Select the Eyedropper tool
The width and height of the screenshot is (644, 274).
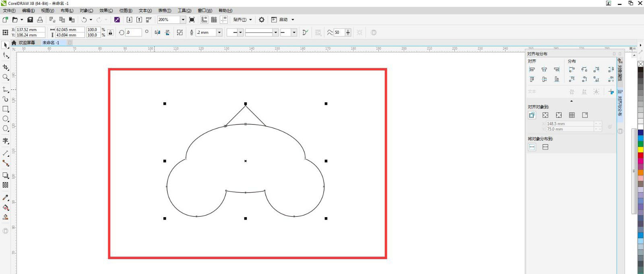pyautogui.click(x=6, y=197)
